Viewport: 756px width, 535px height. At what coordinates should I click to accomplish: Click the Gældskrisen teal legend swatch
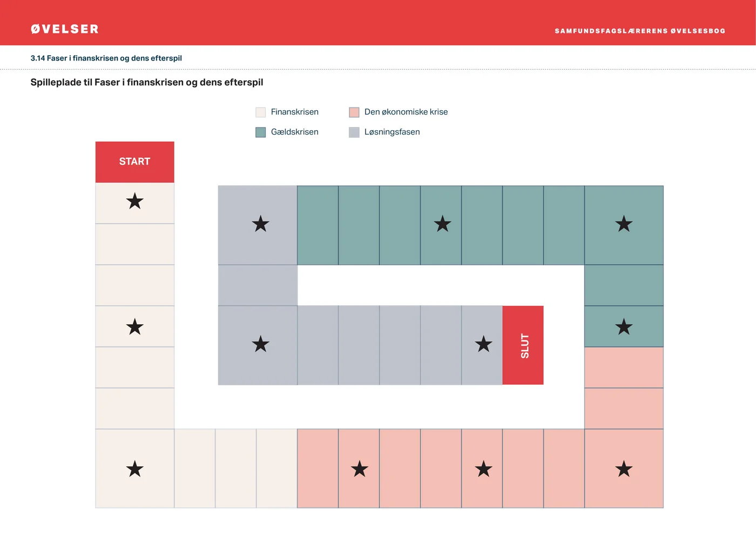pyautogui.click(x=261, y=132)
